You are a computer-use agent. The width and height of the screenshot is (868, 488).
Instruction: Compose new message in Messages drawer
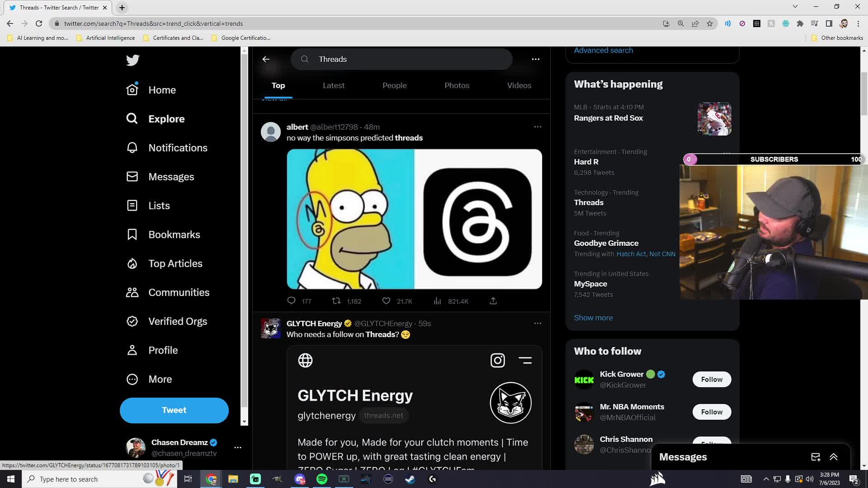pyautogui.click(x=816, y=457)
